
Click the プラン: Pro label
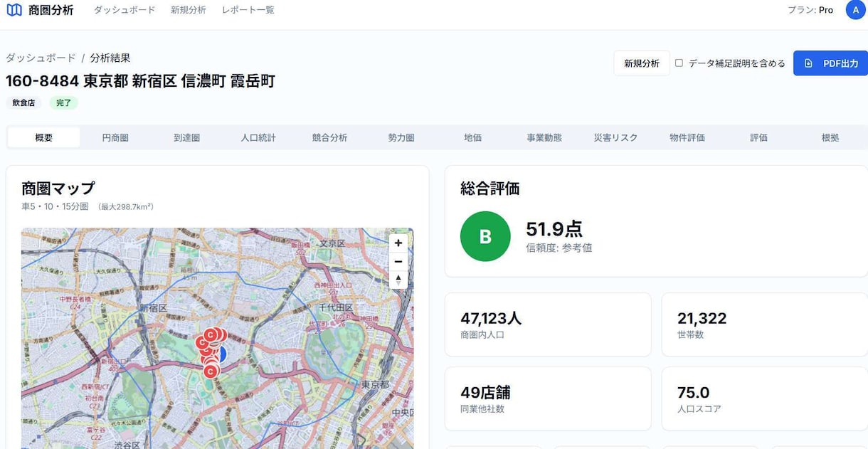810,10
